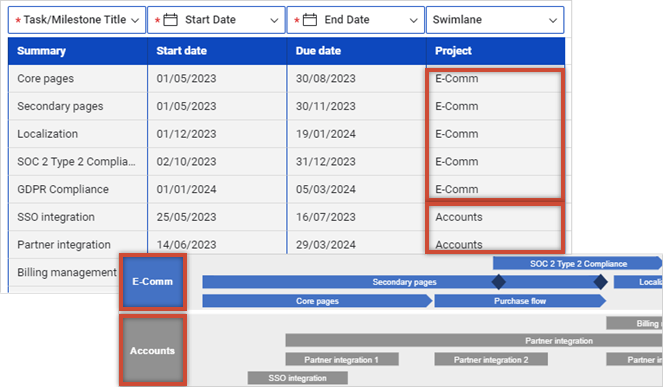Click the Billing bar in Accounts swimlane
Screen dimensions: 663x387
(634, 323)
